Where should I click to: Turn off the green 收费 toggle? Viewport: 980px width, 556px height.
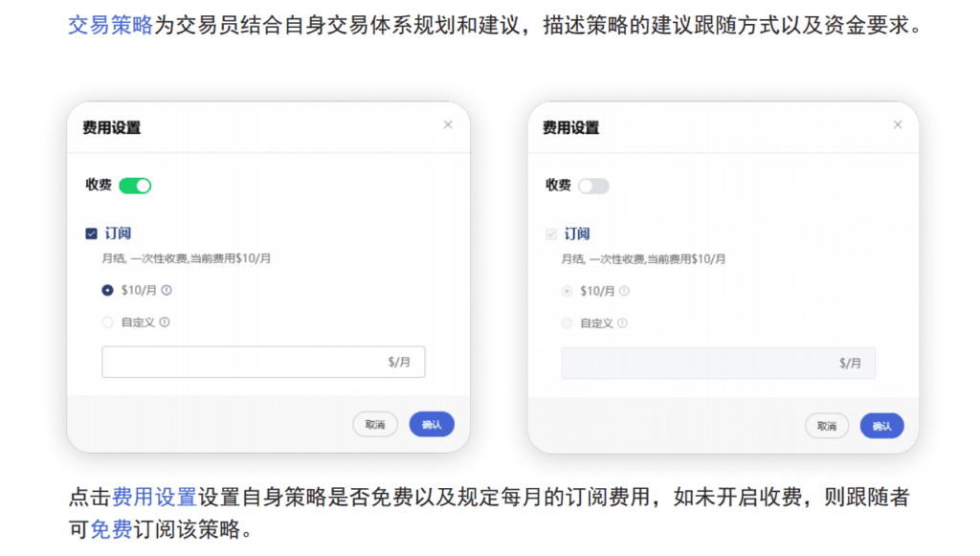[x=135, y=186]
